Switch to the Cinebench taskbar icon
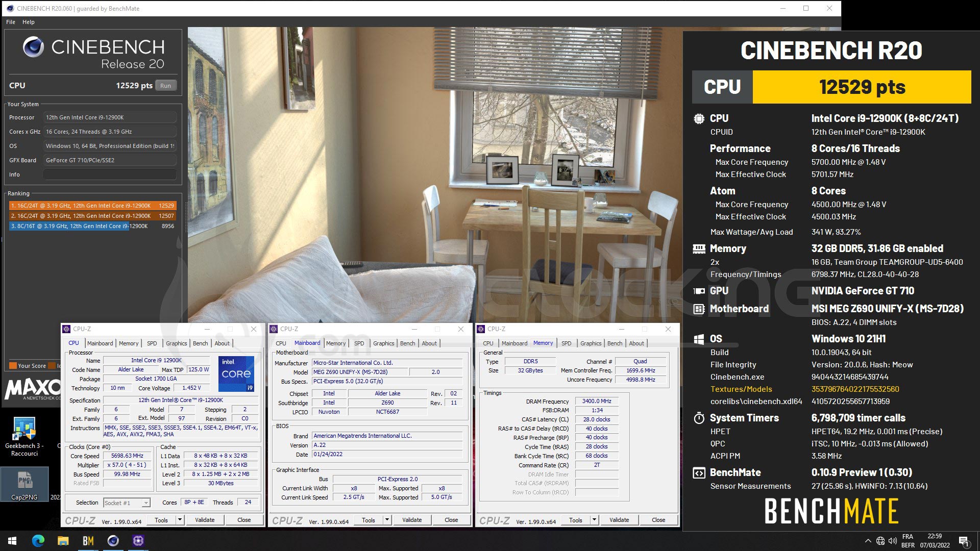Viewport: 980px width, 551px height. point(113,541)
